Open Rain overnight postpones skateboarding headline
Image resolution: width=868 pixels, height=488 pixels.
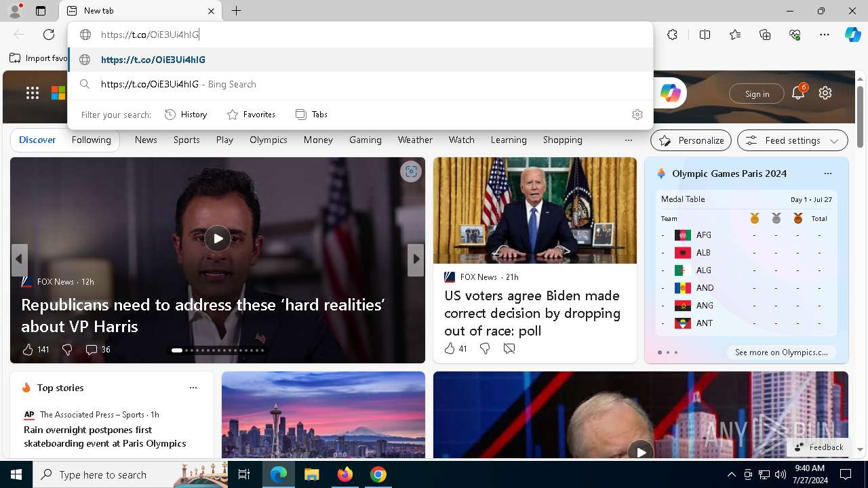click(x=105, y=436)
